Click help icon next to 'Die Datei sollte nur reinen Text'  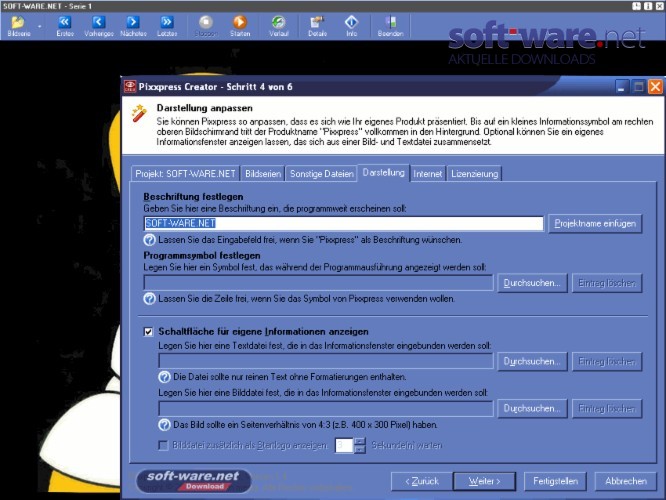pyautogui.click(x=164, y=377)
